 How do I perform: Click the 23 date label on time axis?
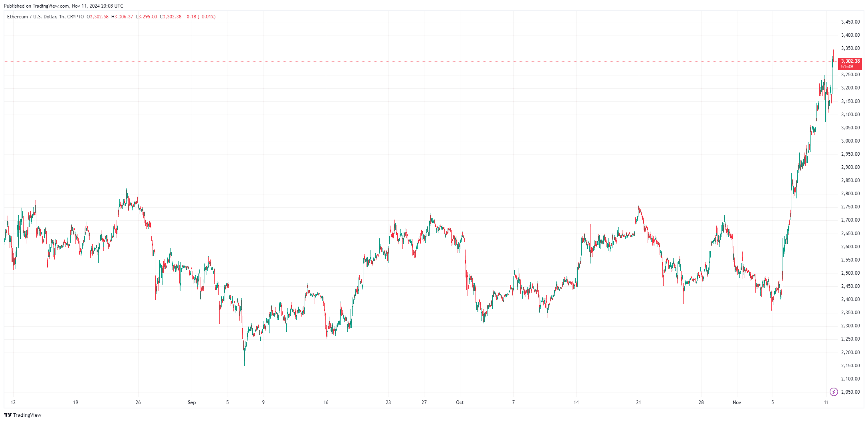click(388, 402)
